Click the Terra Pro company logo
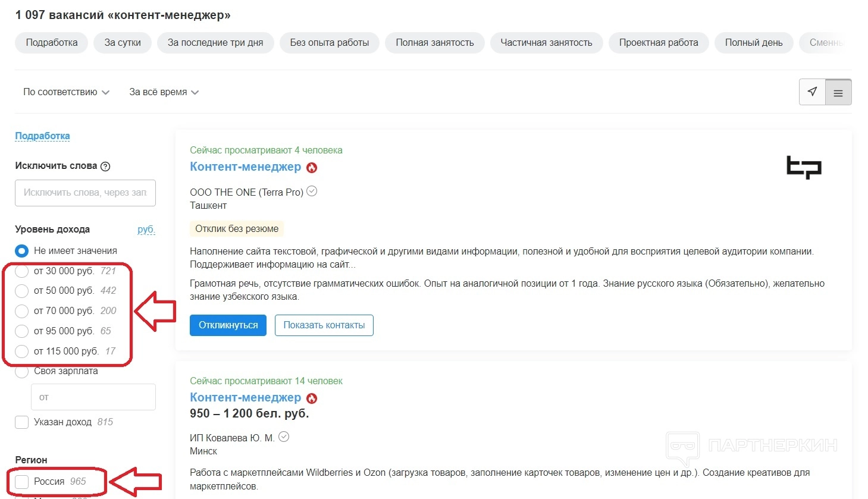 [x=803, y=167]
